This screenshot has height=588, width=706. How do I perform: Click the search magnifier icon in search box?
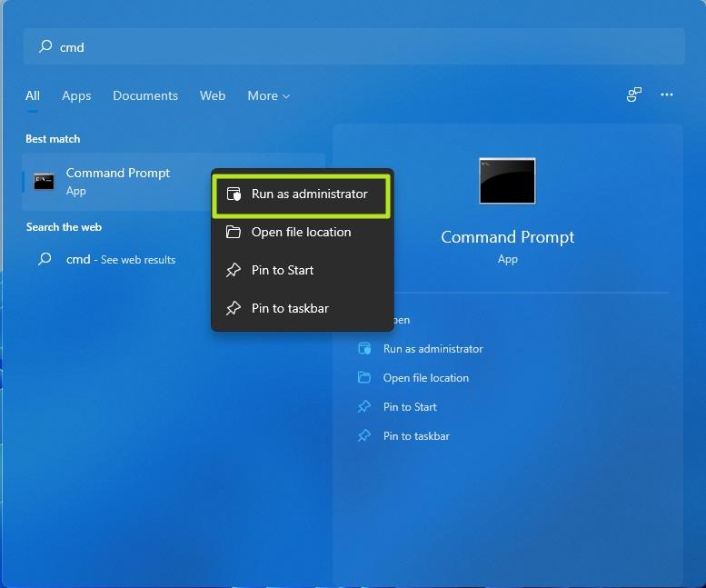[x=45, y=46]
